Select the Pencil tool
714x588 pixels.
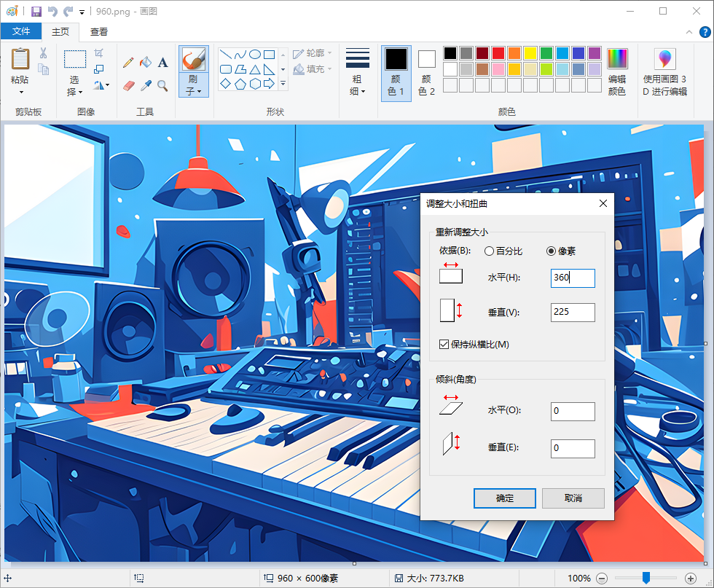(128, 63)
